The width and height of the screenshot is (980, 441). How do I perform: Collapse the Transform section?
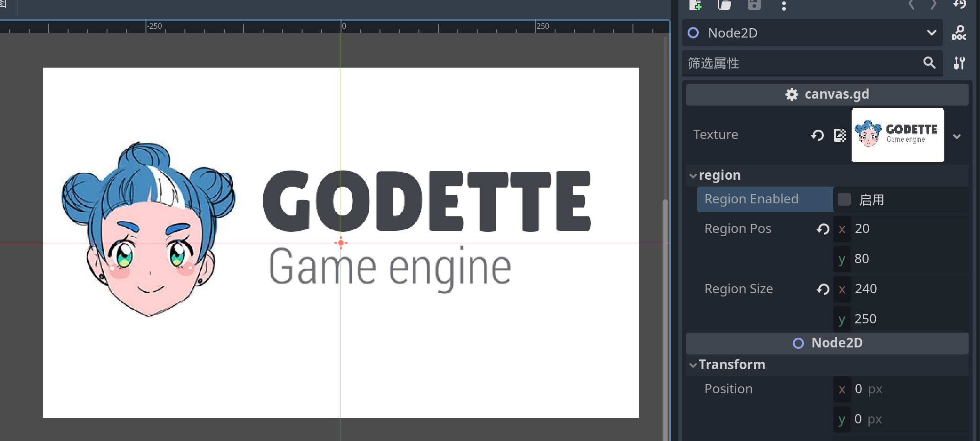pos(693,365)
